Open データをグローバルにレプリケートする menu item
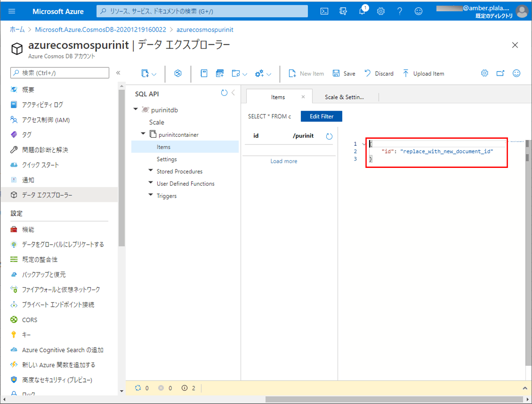This screenshot has width=532, height=404. tap(63, 245)
